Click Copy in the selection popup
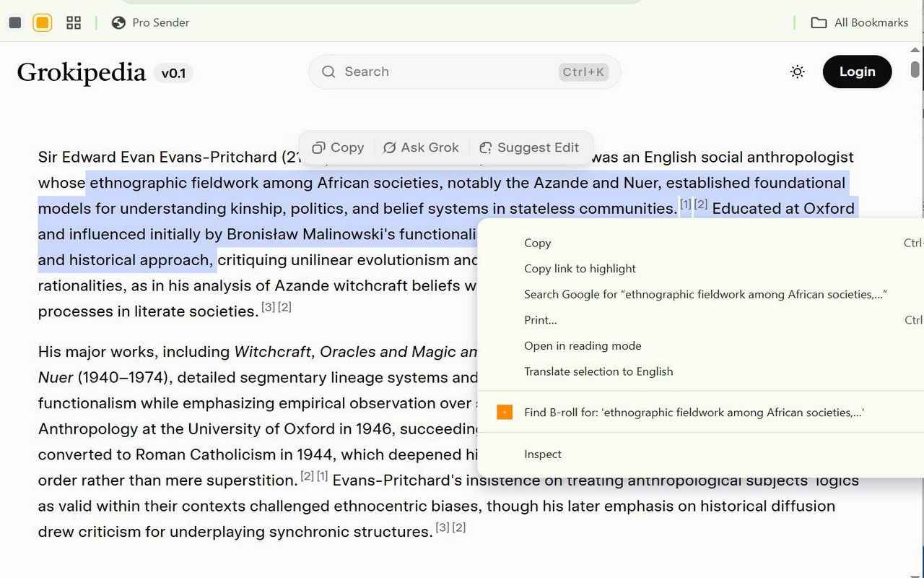The height and width of the screenshot is (578, 924). click(x=338, y=147)
